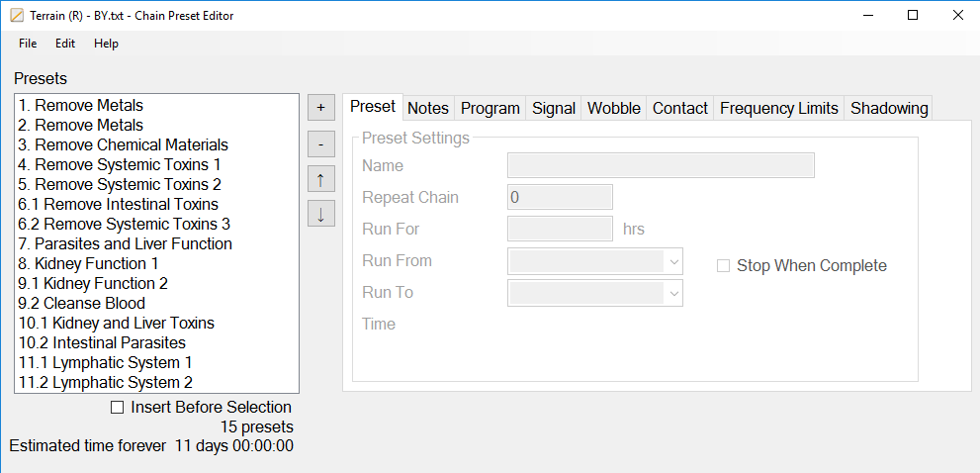
Task: Click the minus button to remove preset
Action: coord(320,143)
